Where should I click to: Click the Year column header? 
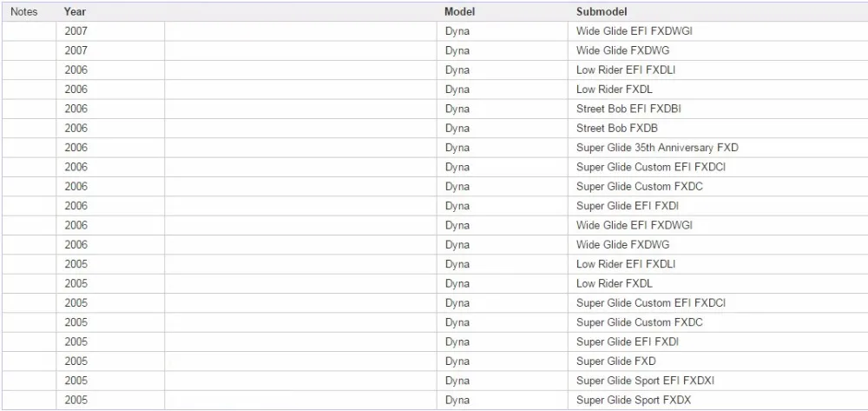point(75,11)
